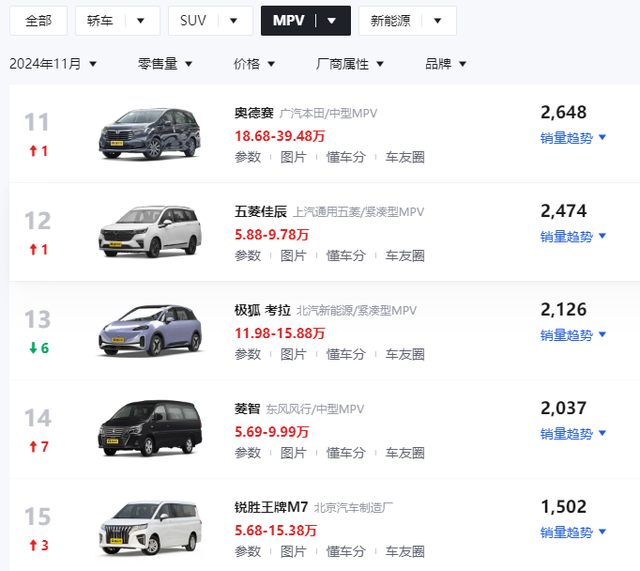Open 车友圈 for 锐胜王牌M7
This screenshot has height=571, width=640.
point(405,552)
